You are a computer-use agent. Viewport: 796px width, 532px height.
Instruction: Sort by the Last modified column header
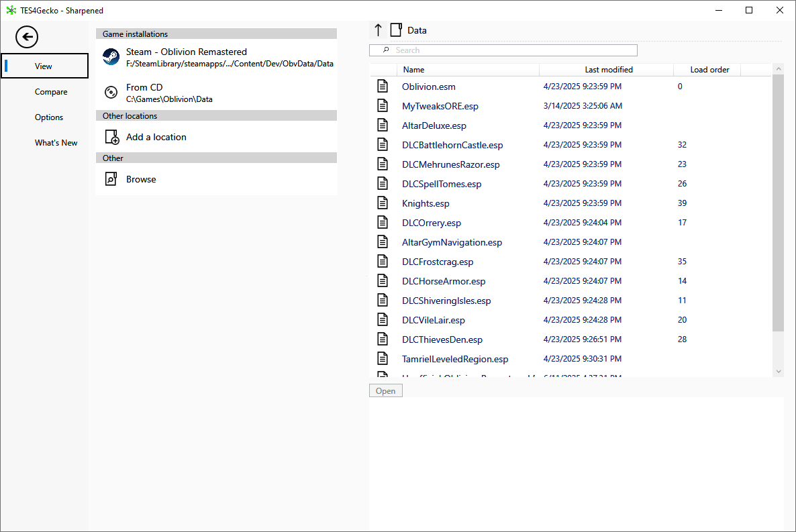pyautogui.click(x=606, y=70)
